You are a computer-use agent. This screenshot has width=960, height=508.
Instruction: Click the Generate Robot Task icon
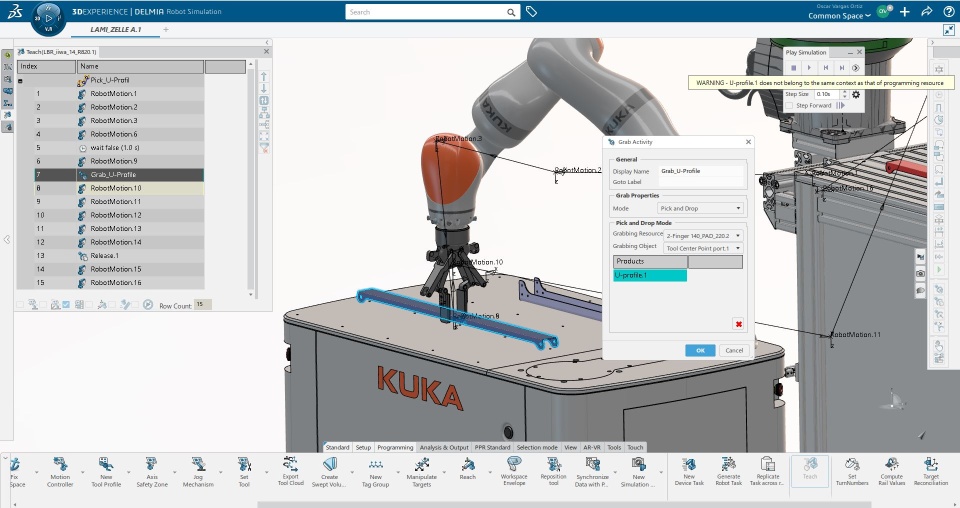pyautogui.click(x=728, y=464)
